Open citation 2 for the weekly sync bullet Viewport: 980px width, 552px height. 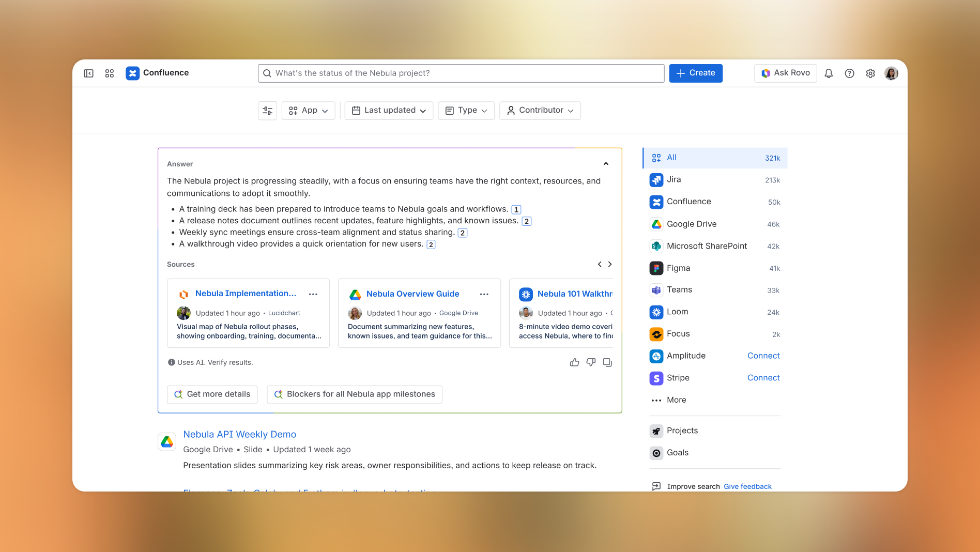463,233
